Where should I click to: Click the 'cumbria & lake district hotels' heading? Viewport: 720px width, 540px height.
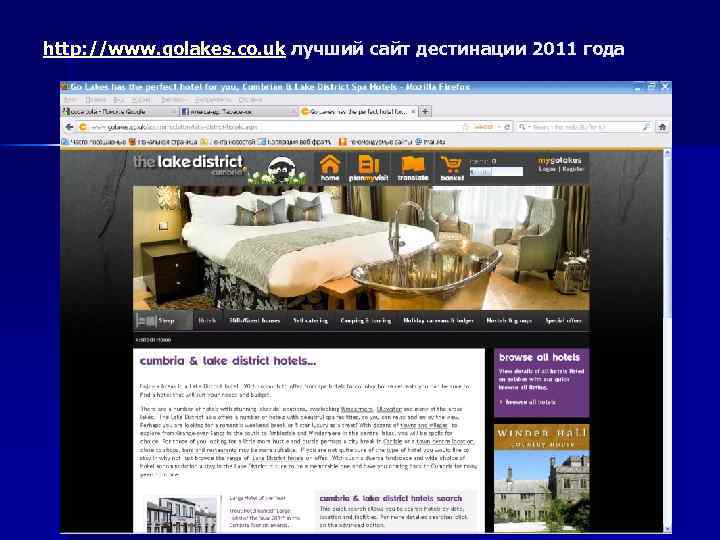pos(228,361)
